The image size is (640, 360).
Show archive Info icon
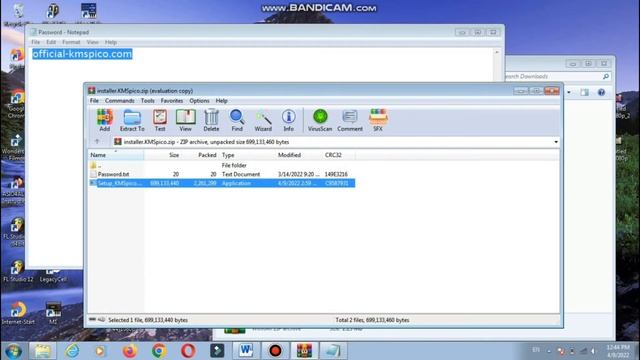point(288,120)
